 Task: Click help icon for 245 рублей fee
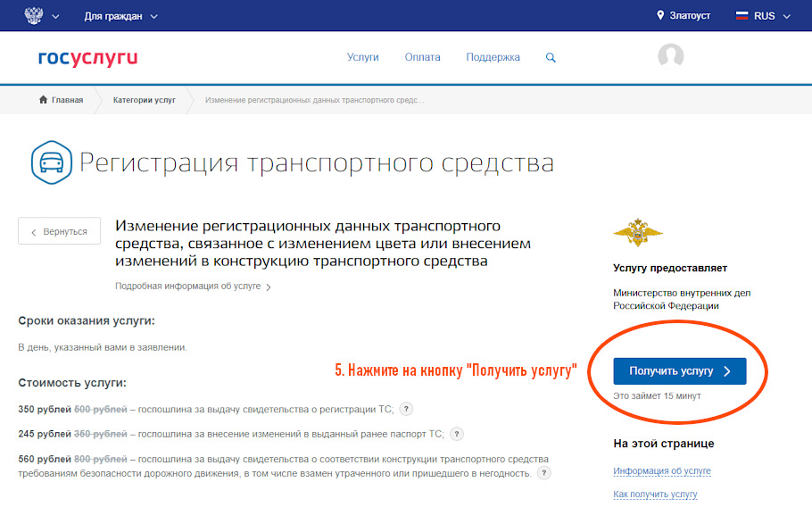(457, 434)
